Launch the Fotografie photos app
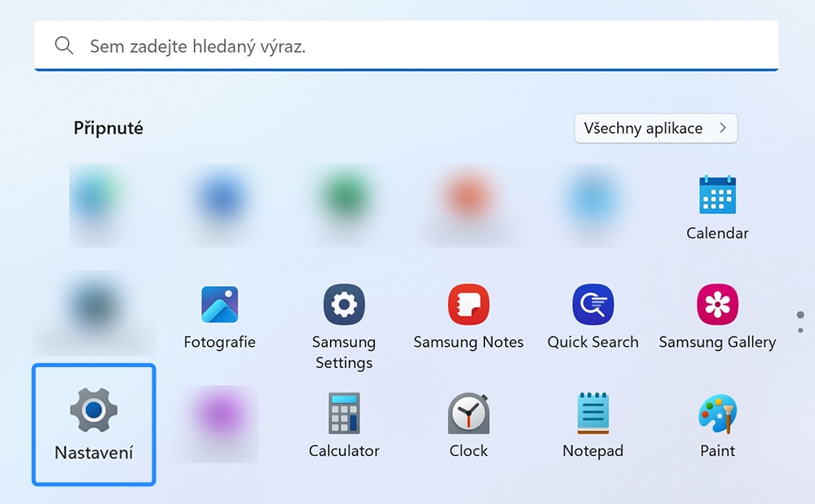 point(219,305)
